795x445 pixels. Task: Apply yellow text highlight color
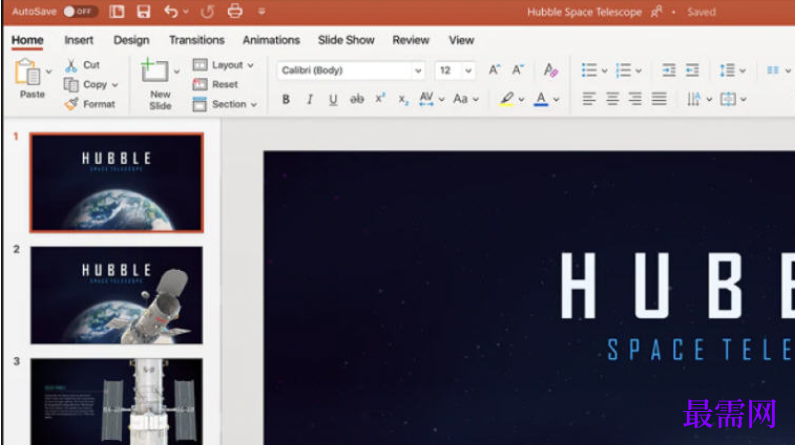pos(507,99)
